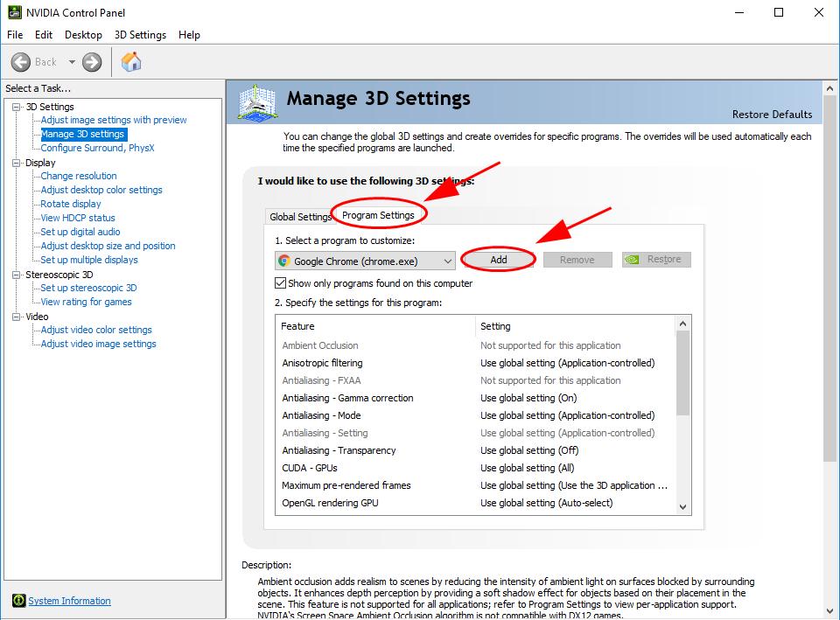Screen dimensions: 840x620
Task: Open the Google Chrome program dropdown
Action: (447, 261)
